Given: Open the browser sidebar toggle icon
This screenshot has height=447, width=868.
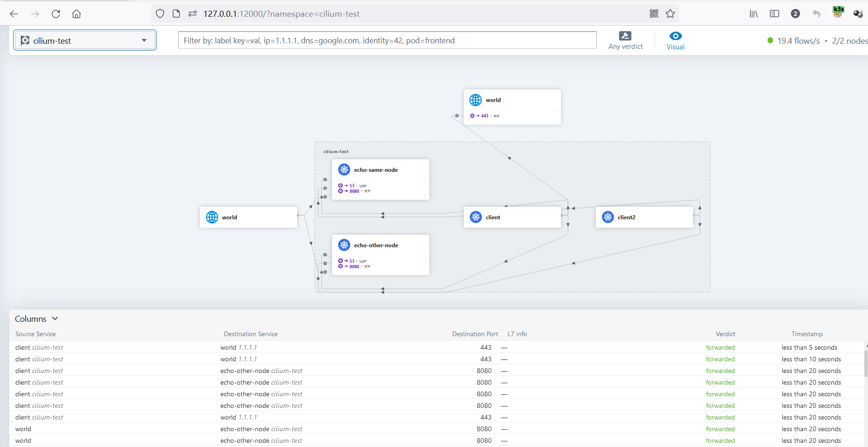Looking at the screenshot, I should (x=775, y=14).
